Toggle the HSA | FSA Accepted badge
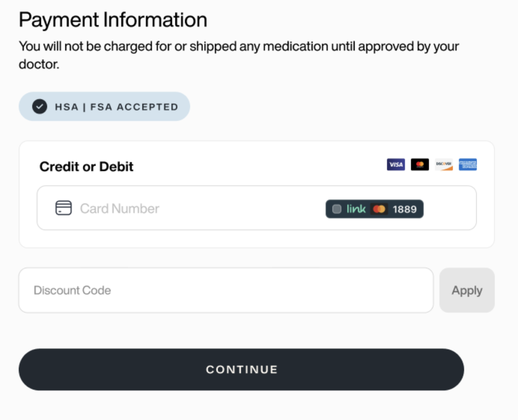 point(104,106)
